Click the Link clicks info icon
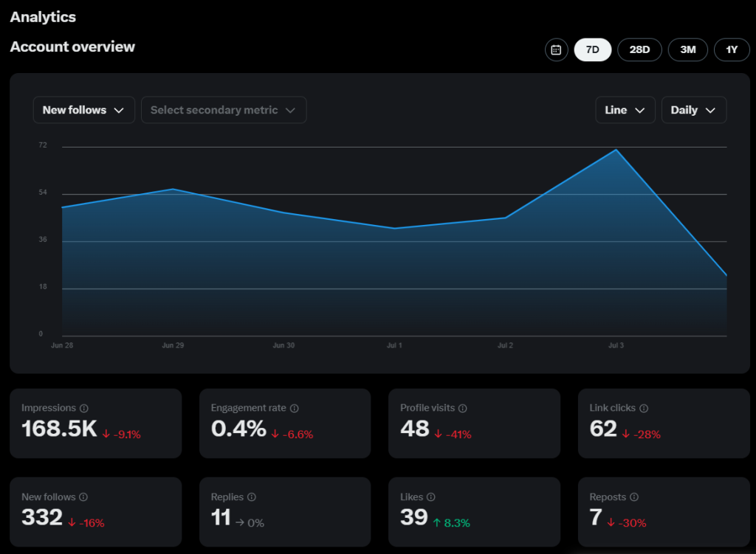 click(644, 408)
